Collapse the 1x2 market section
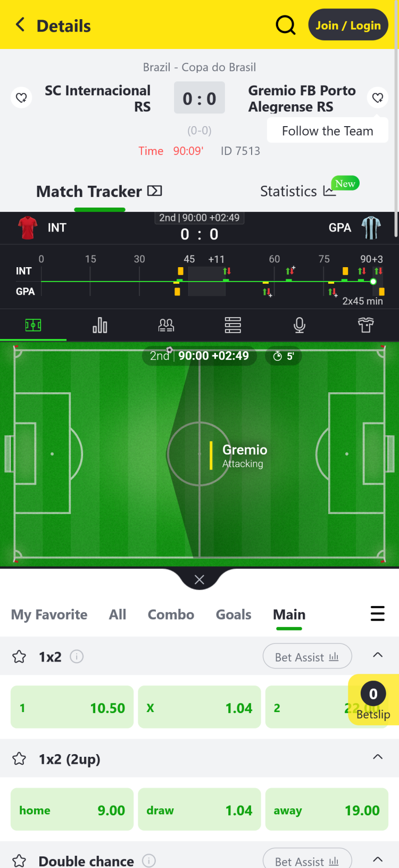The height and width of the screenshot is (868, 399). coord(378,655)
